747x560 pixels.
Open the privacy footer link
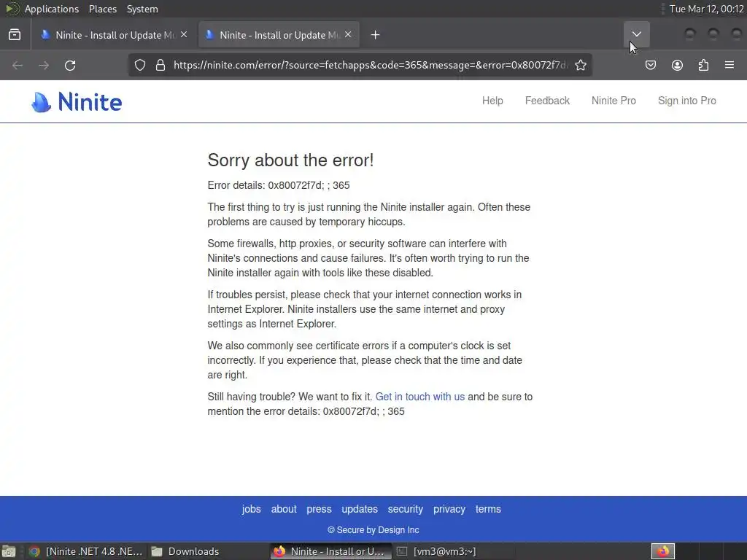(x=449, y=509)
